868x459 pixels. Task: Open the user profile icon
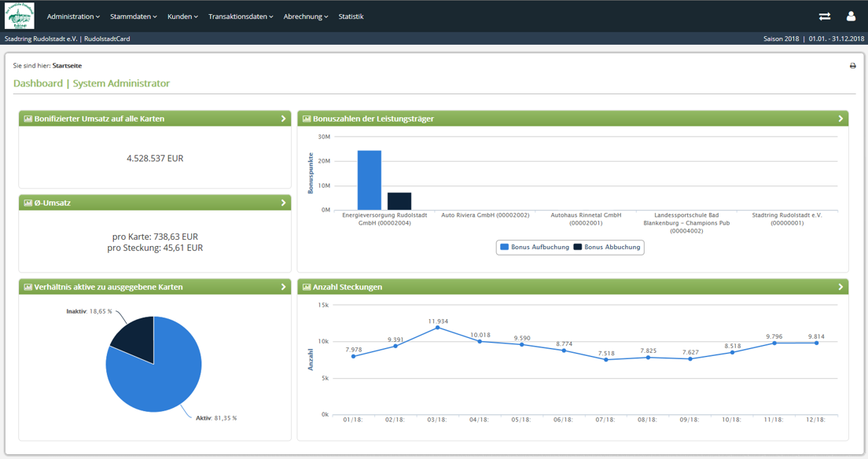coord(851,16)
